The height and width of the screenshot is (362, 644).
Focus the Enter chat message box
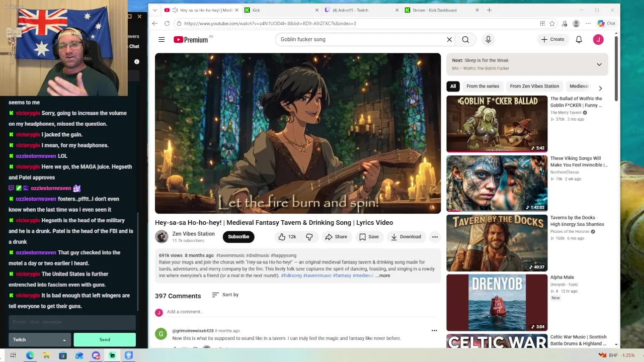tap(72, 322)
